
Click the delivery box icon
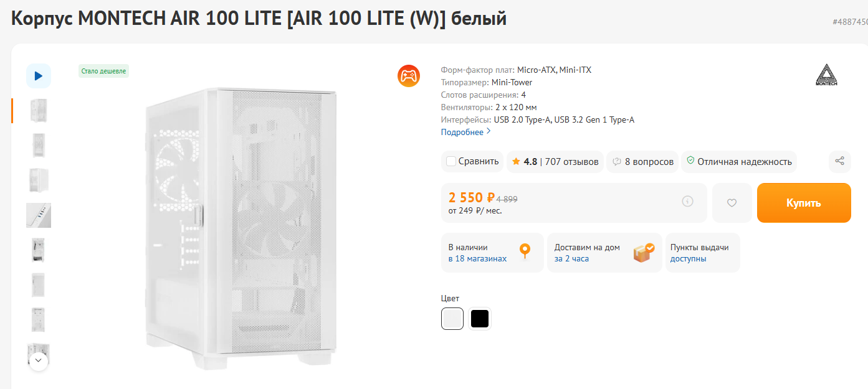[x=643, y=252]
